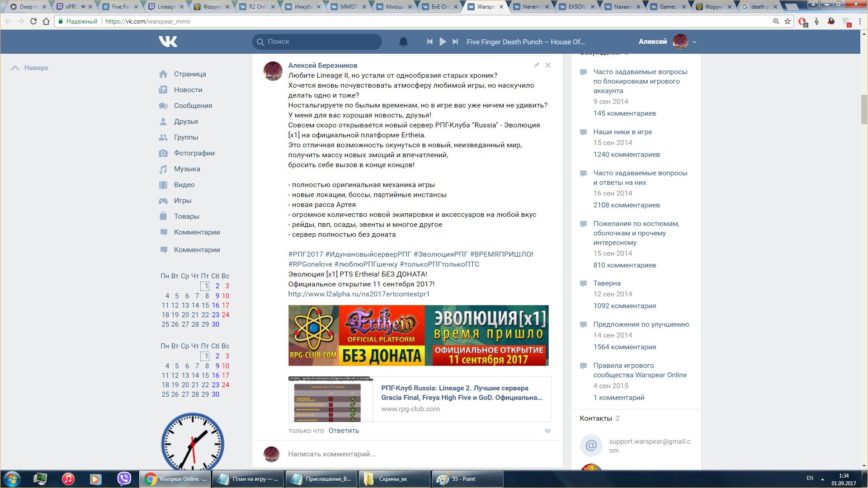The image size is (868, 488).
Task: Switch to the Games browser tab
Action: coord(668,7)
